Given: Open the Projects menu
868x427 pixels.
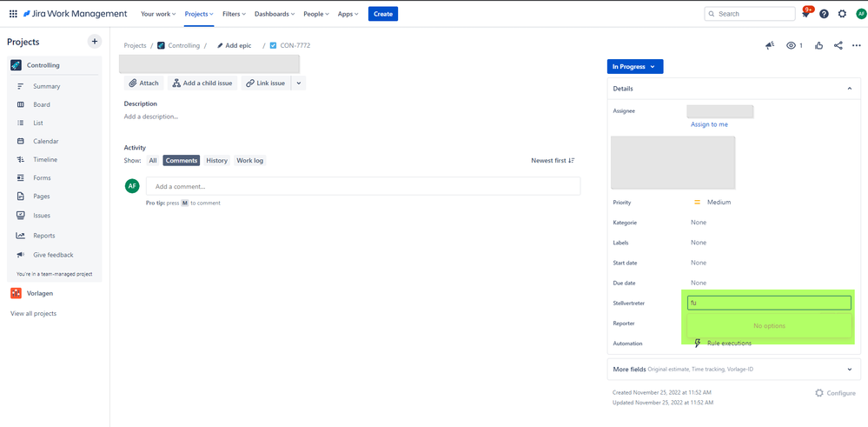Looking at the screenshot, I should (x=199, y=14).
